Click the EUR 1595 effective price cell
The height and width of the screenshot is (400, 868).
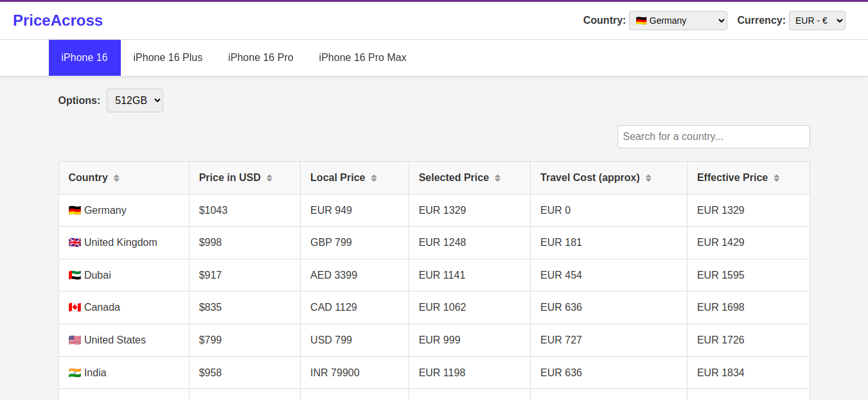748,275
